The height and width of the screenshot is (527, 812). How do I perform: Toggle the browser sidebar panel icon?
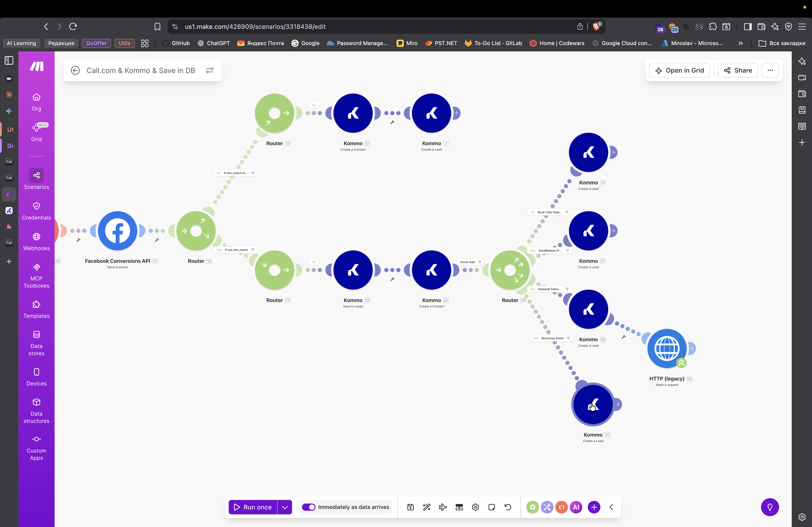tap(747, 27)
